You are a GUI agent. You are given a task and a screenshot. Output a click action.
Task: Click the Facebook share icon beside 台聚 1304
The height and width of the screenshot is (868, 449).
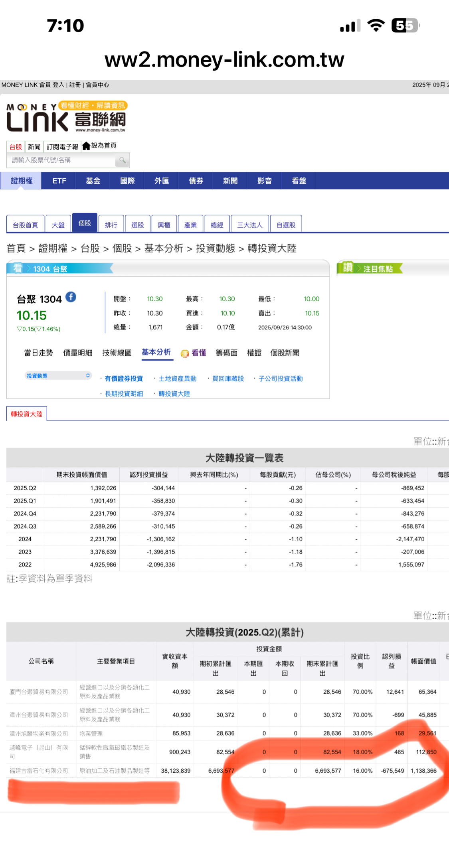tap(71, 297)
